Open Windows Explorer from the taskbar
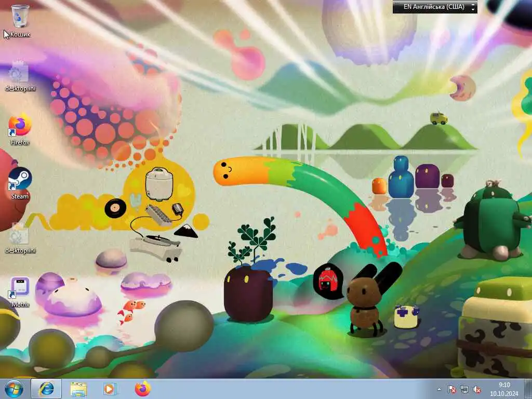 point(78,389)
